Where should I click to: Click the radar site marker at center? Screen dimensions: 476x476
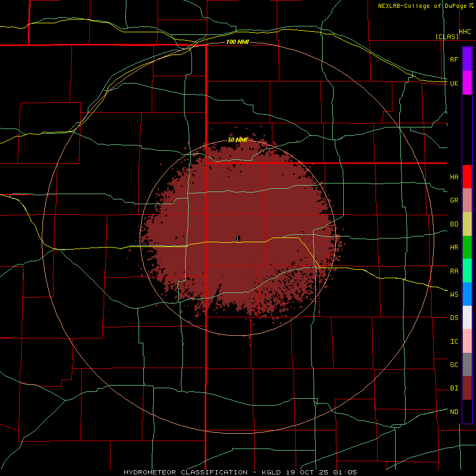(238, 239)
